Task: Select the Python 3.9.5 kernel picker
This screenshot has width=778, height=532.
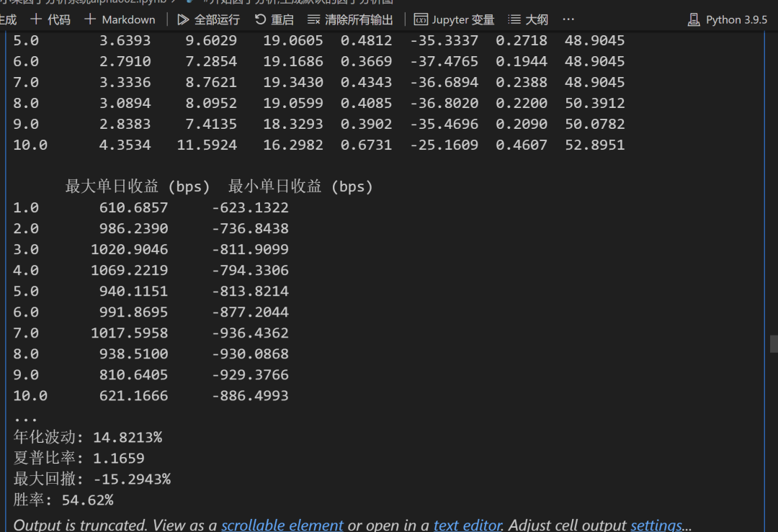Action: pos(728,20)
